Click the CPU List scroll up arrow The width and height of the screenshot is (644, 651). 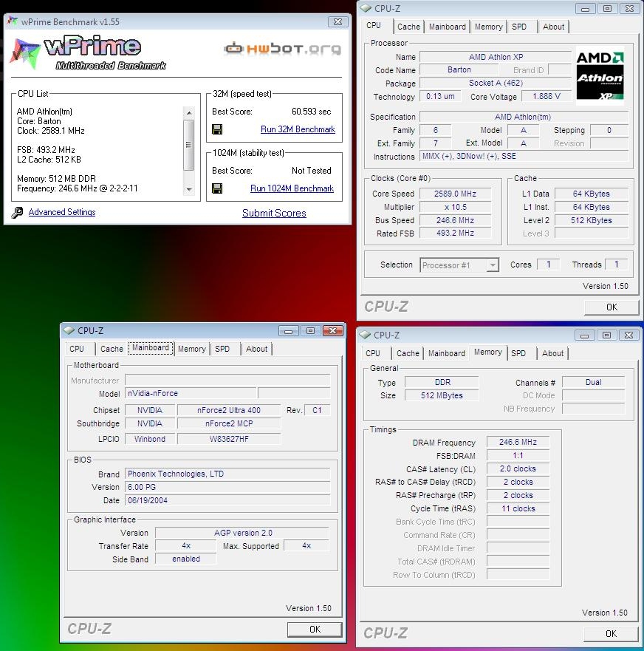tap(189, 112)
